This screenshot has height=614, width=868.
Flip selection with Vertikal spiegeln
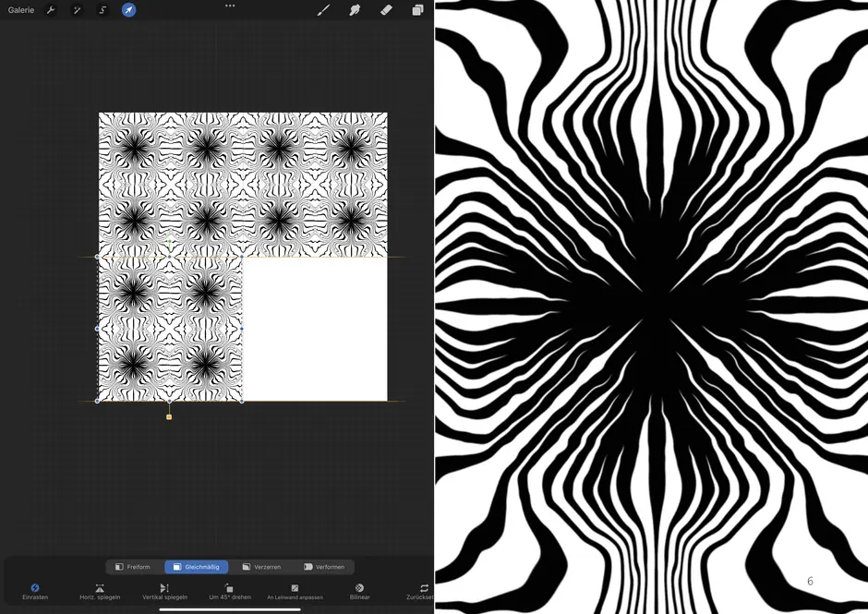164,592
